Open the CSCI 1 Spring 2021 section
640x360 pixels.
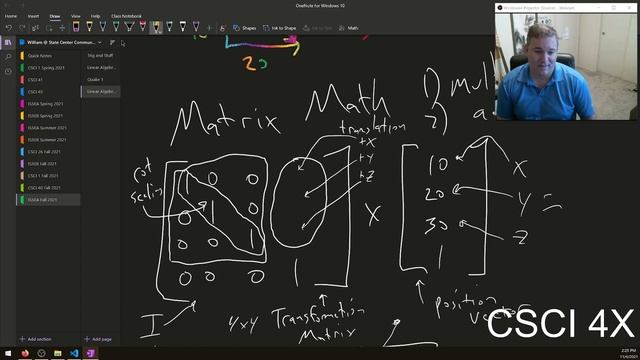[48, 68]
